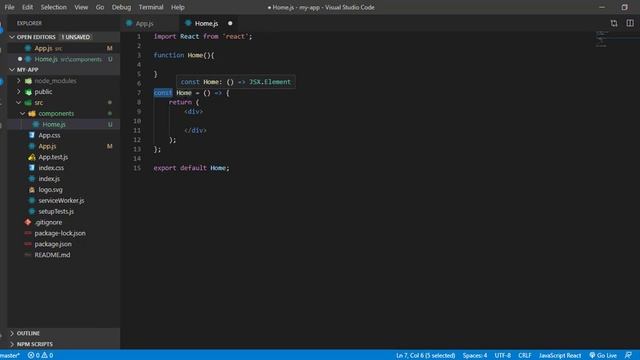Click the folder icon of public

coord(28,92)
